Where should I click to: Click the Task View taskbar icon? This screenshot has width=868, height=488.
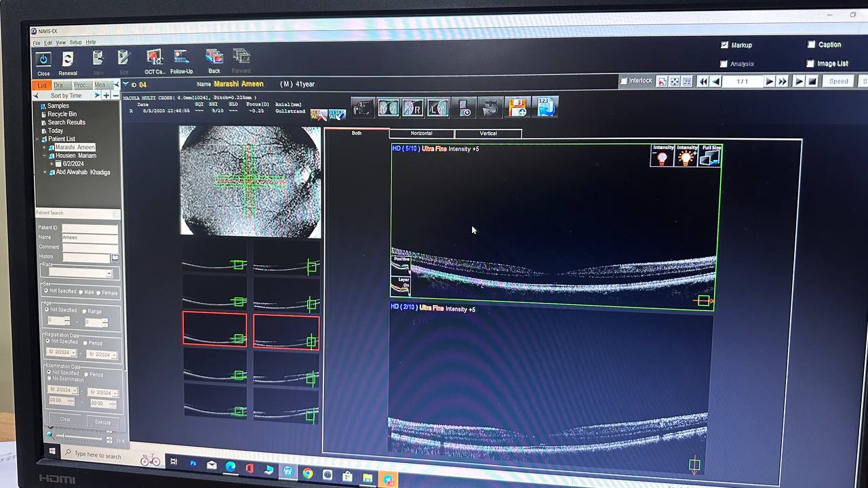coord(174,462)
